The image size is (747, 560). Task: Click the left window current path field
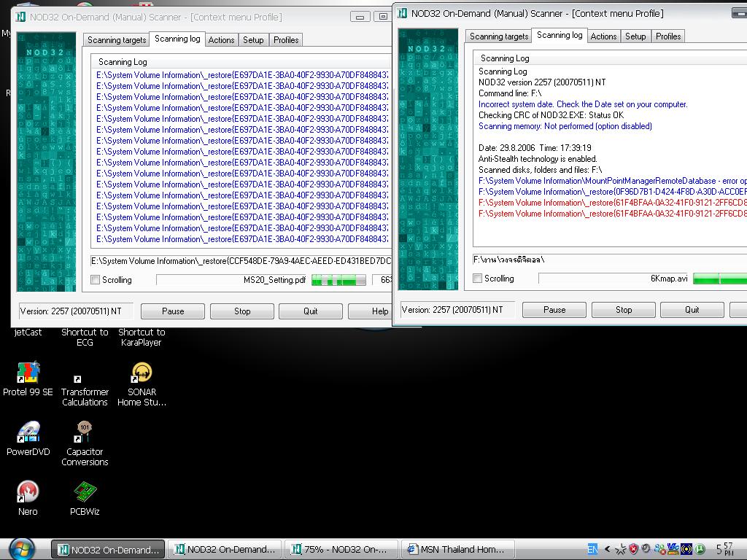(241, 261)
